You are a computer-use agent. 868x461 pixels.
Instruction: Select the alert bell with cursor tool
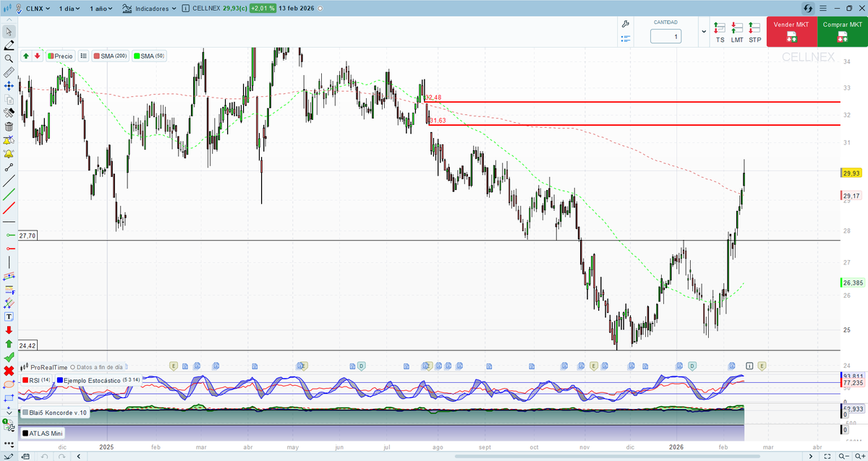9,141
